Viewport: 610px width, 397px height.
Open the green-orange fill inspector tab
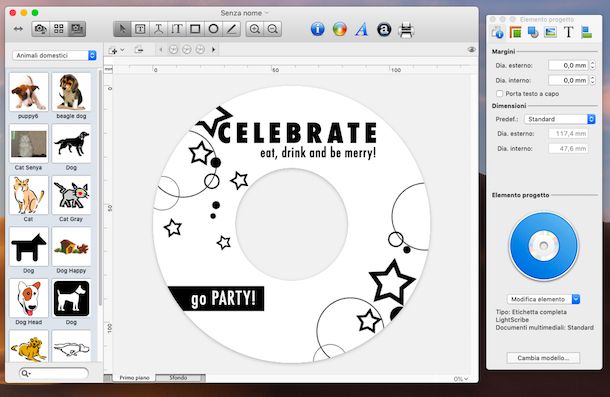[x=515, y=32]
